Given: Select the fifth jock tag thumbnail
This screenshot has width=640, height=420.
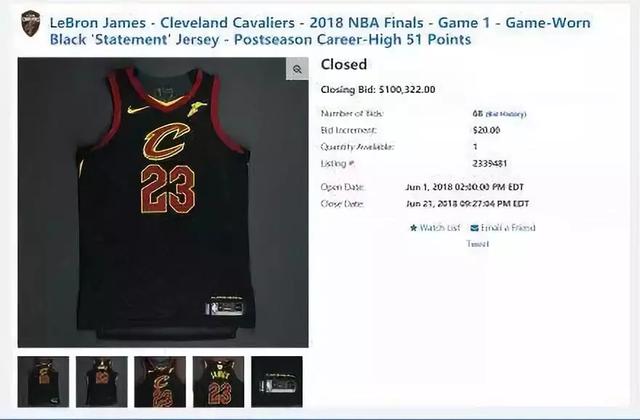Looking at the screenshot, I should pos(277,382).
